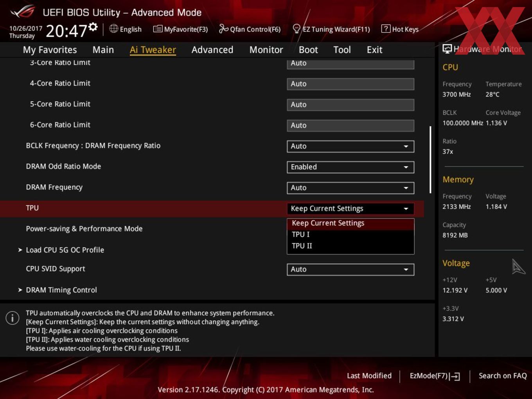Click the DRAM Odd Ratio Mode label
This screenshot has height=399, width=532.
(x=63, y=167)
